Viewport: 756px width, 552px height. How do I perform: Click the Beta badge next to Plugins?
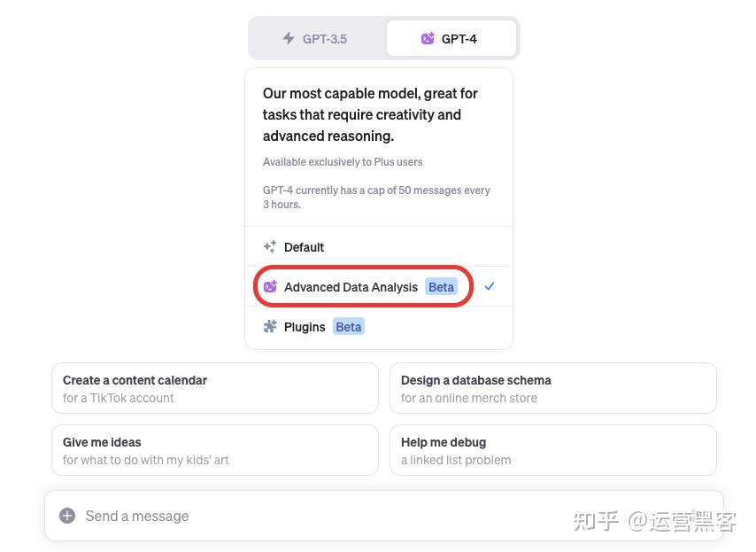pos(349,327)
